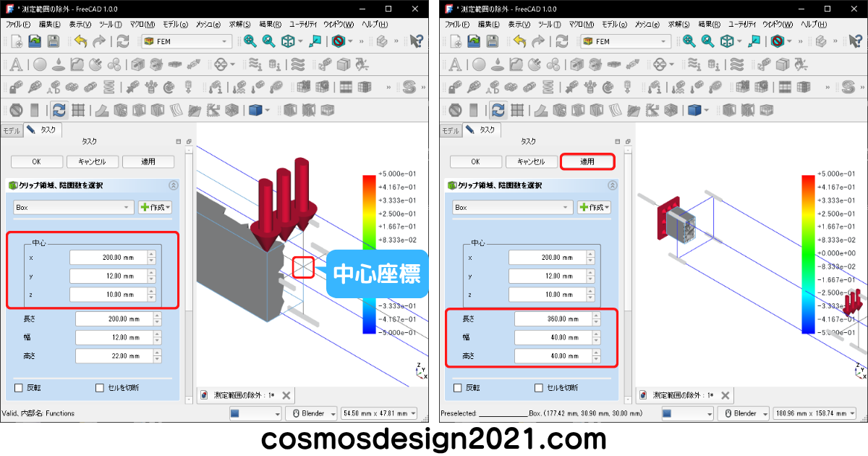Open FEM workbench dropdown in left window
This screenshot has height=456, width=868.
pos(186,41)
